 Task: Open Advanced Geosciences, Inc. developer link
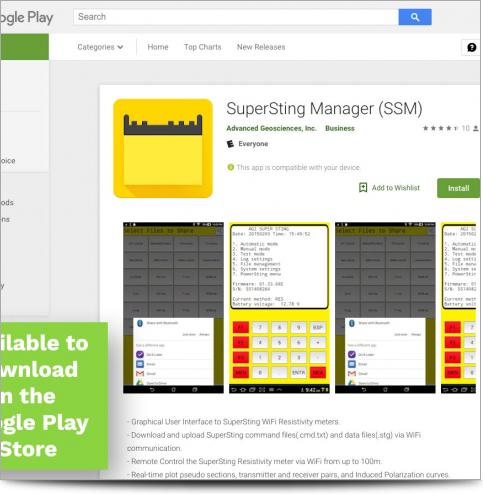(271, 128)
